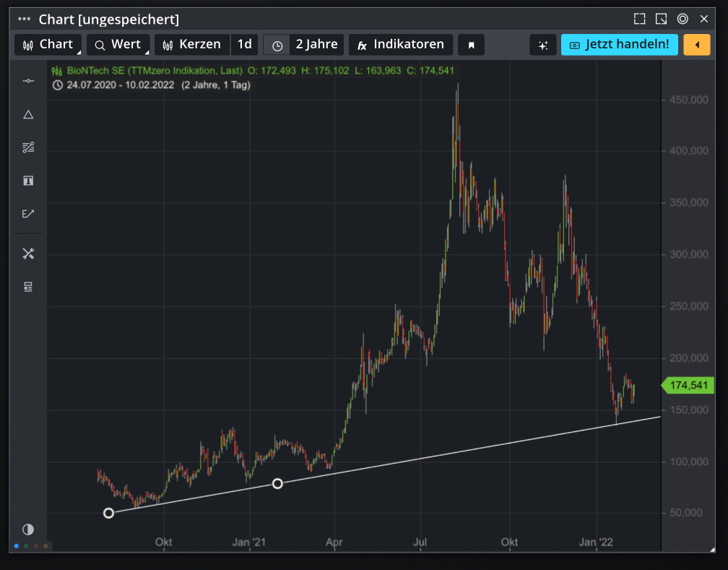Click the Jetzt handeln button

coord(619,44)
